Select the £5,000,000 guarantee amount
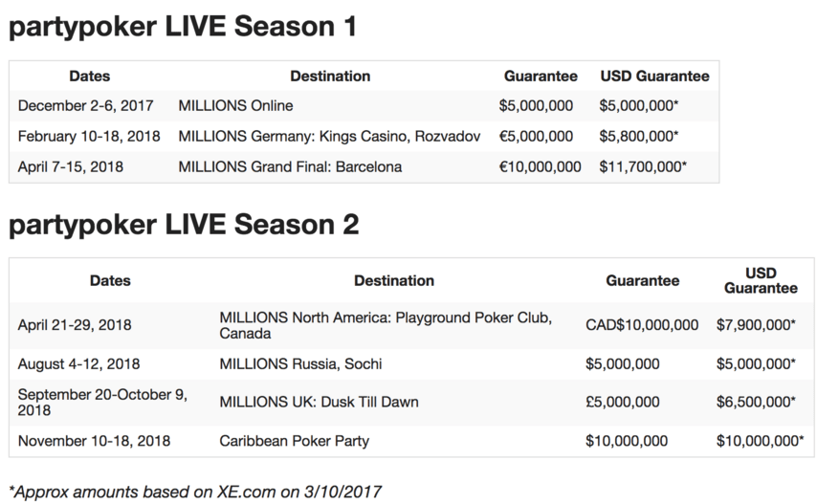The height and width of the screenshot is (504, 817). coord(623,403)
